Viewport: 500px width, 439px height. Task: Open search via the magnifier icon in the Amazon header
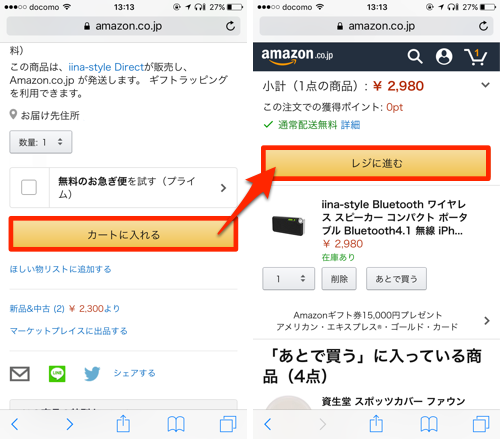pos(415,56)
